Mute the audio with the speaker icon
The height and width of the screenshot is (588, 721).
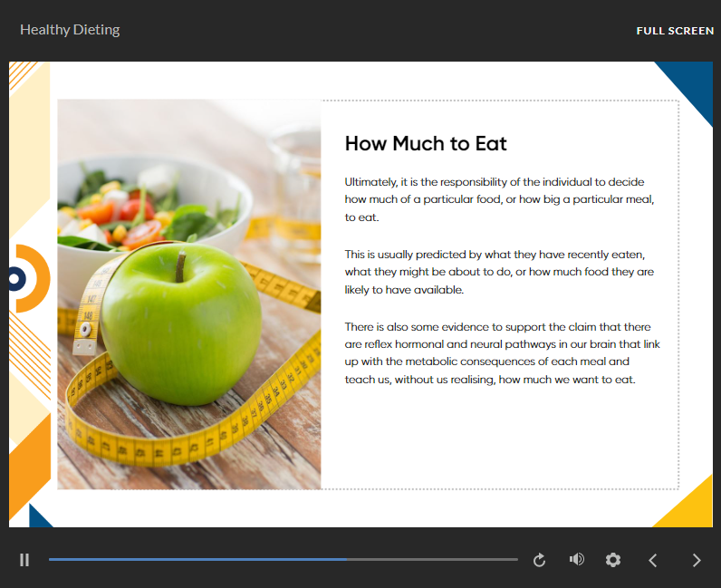point(577,560)
